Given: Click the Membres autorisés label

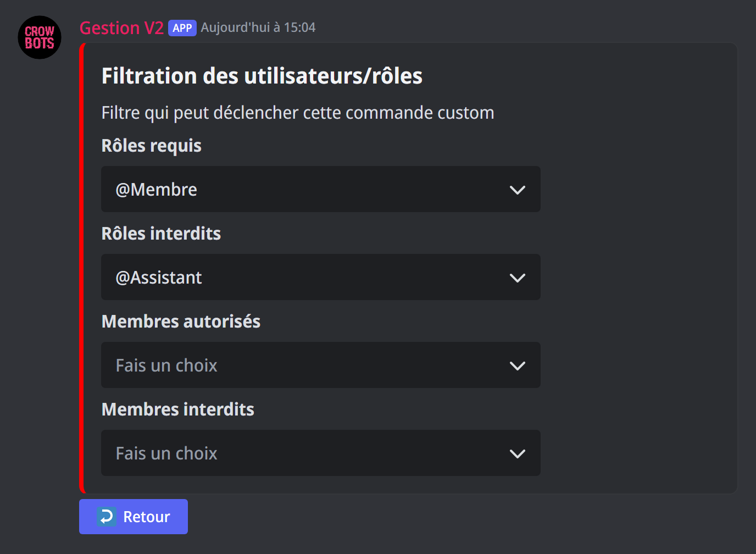Looking at the screenshot, I should point(181,322).
